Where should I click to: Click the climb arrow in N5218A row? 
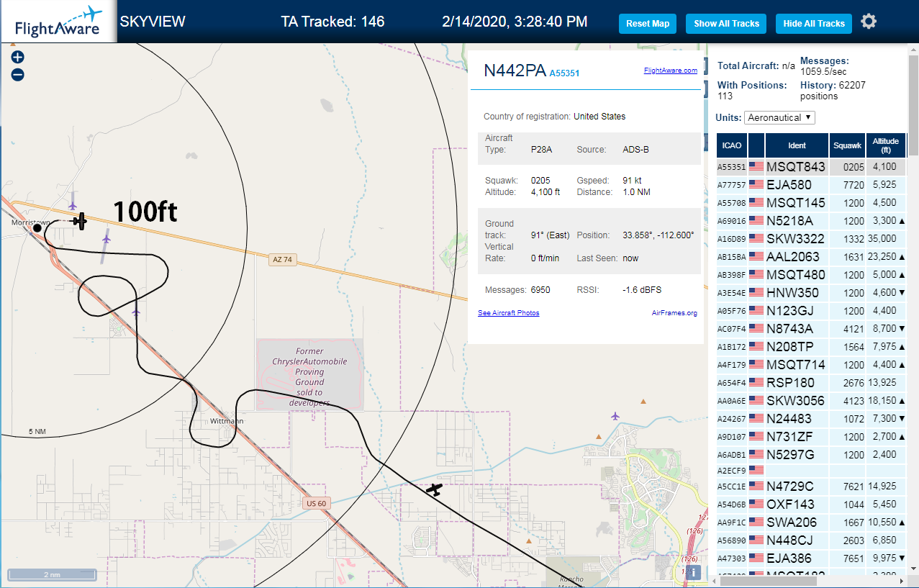[x=903, y=221]
